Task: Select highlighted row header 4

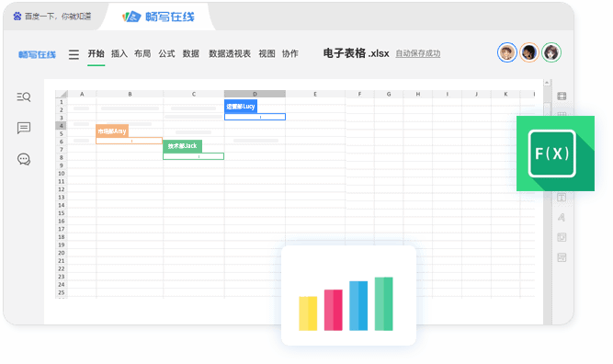Action: (x=62, y=126)
